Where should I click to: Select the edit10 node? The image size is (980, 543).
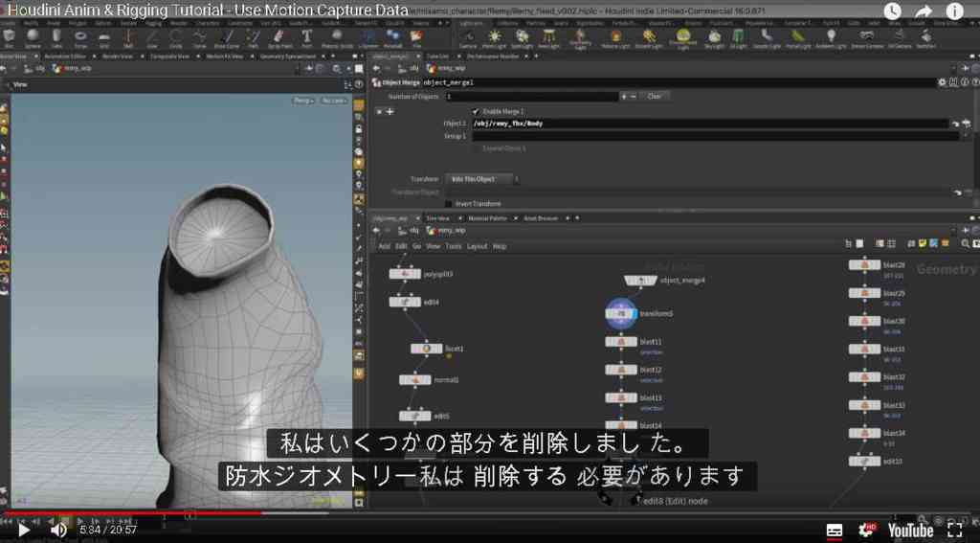point(864,461)
